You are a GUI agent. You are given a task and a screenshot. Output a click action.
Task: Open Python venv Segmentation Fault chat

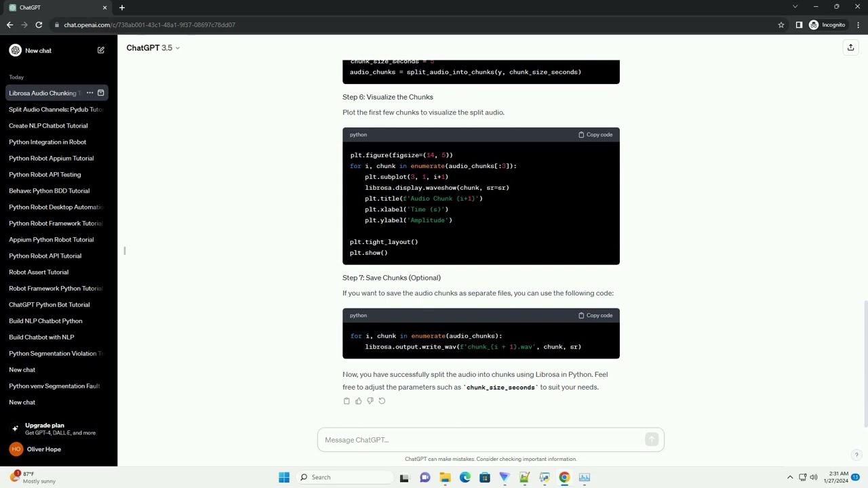56,386
